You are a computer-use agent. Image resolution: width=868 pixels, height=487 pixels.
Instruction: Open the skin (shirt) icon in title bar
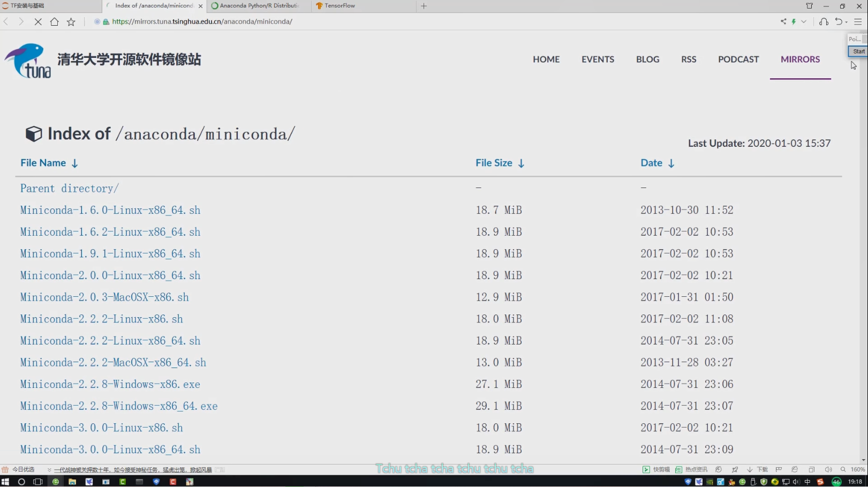809,6
